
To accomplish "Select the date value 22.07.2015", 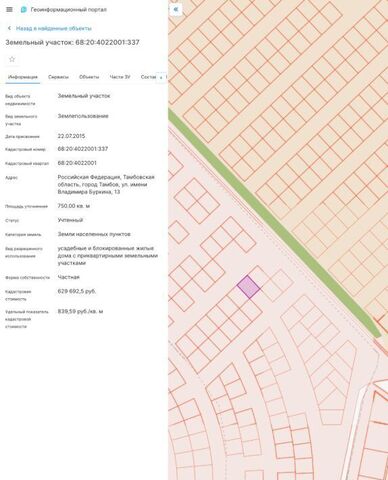I will tap(71, 136).
